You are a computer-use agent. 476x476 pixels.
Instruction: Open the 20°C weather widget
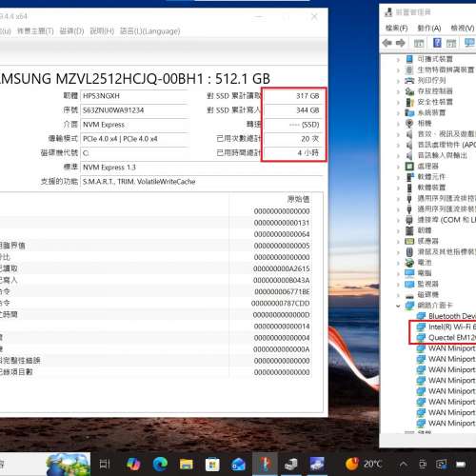(x=364, y=465)
